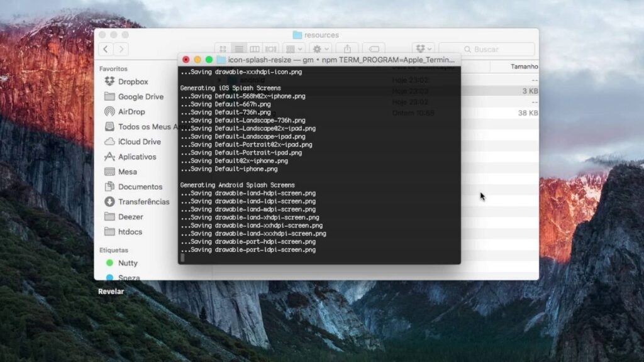Open Deezer folder in Finder sidebar

(x=131, y=217)
